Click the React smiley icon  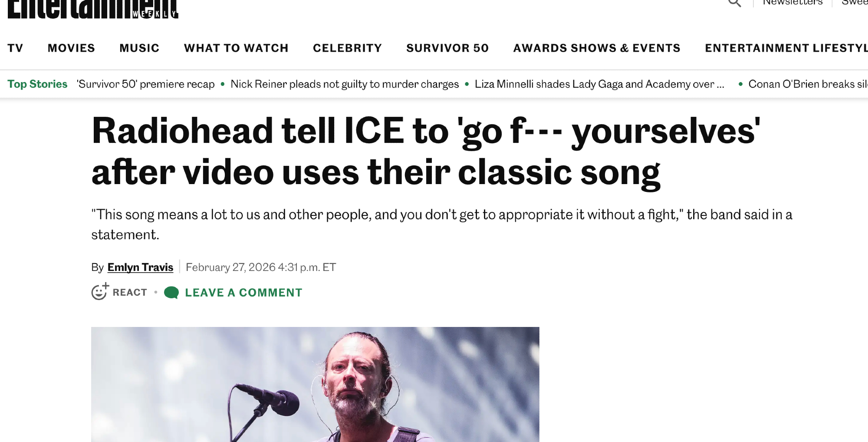[x=99, y=292]
